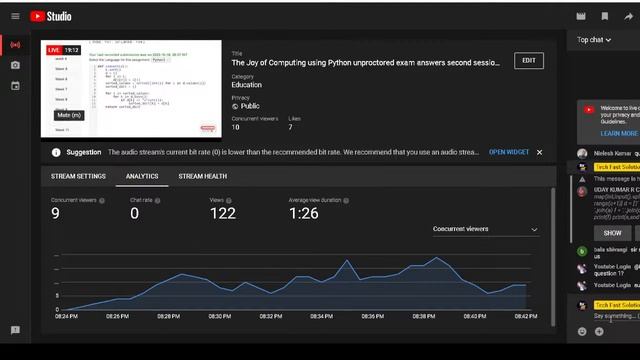Click the EDIT button for stream details
Image resolution: width=640 pixels, height=360 pixels.
pyautogui.click(x=529, y=60)
